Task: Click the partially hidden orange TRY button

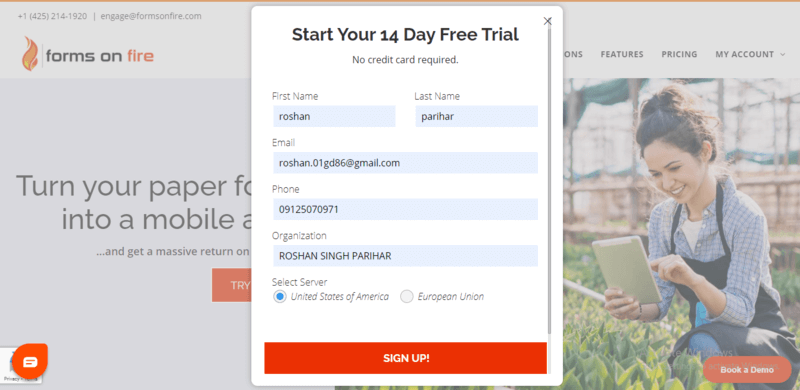Action: (232, 285)
